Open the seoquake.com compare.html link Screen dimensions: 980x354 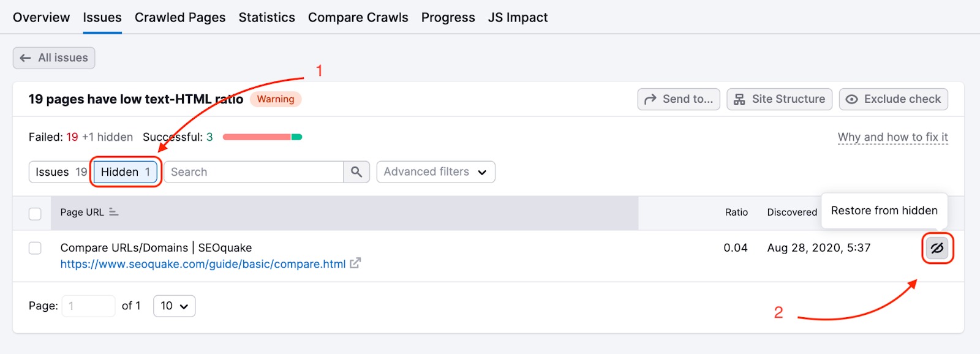click(203, 264)
